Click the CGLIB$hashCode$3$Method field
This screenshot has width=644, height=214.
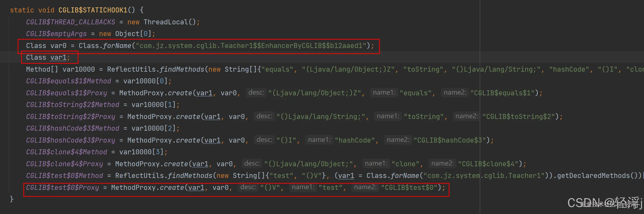coord(72,128)
